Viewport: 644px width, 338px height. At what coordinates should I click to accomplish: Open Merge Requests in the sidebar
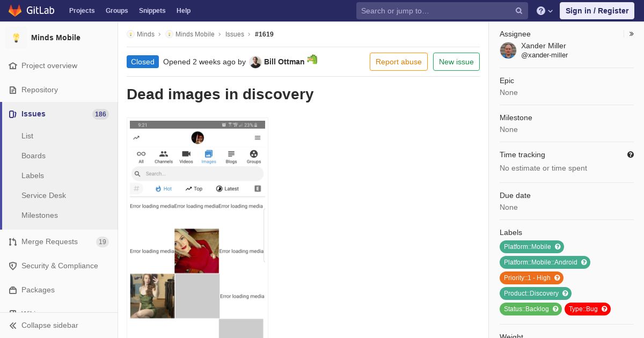[x=49, y=241]
